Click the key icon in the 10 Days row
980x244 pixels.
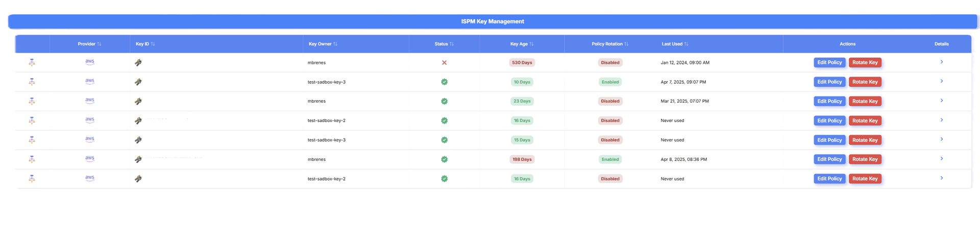(x=138, y=82)
